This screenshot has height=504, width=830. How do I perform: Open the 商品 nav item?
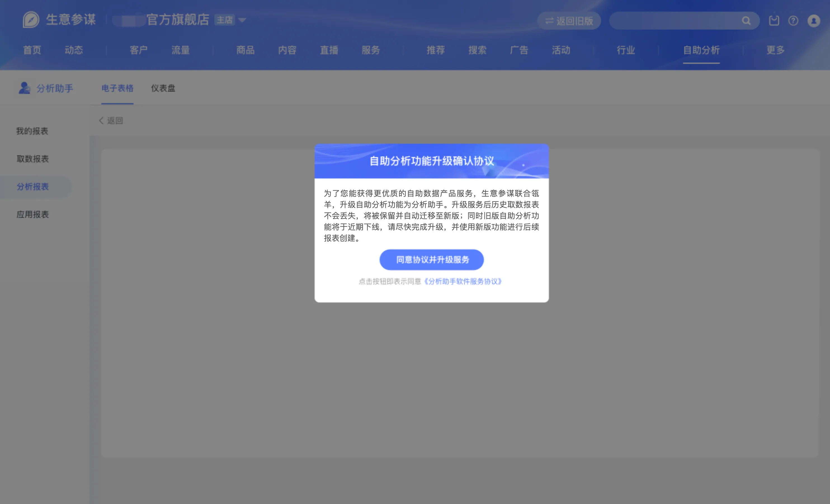pyautogui.click(x=246, y=50)
